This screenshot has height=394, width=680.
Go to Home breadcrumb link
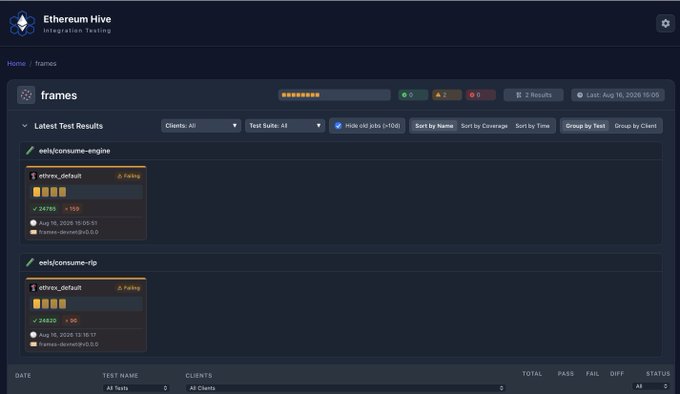click(x=16, y=63)
